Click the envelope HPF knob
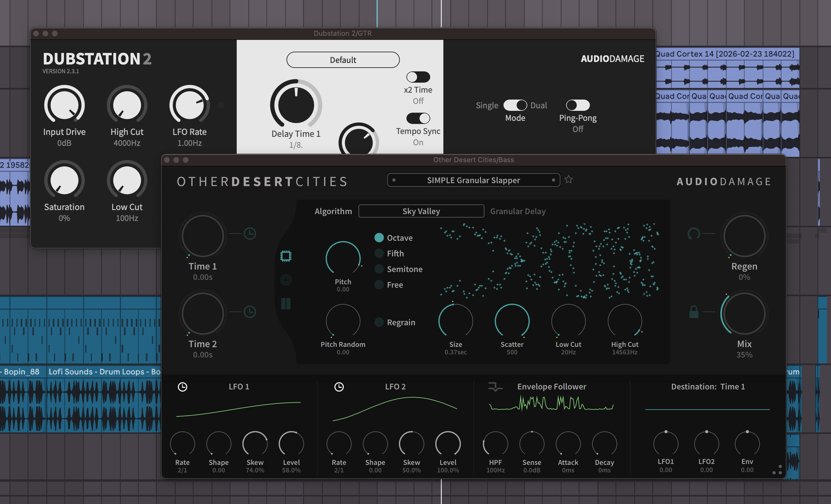831x504 pixels. [x=495, y=444]
